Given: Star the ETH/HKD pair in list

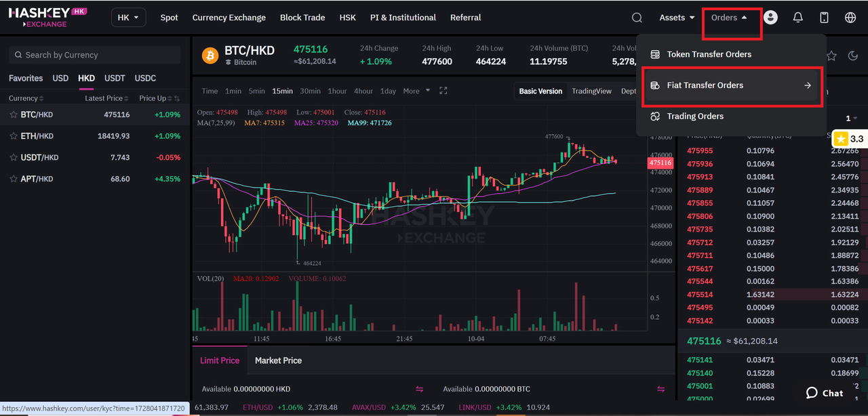Looking at the screenshot, I should 14,136.
